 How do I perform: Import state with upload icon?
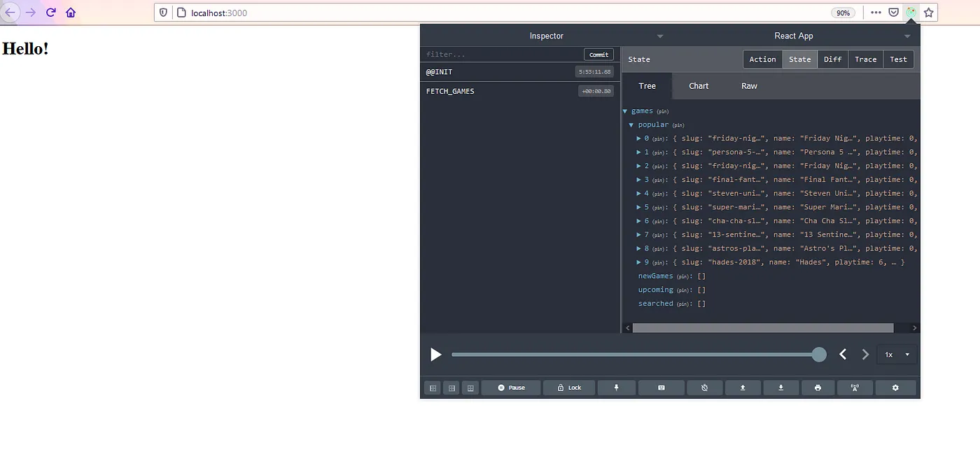point(743,388)
